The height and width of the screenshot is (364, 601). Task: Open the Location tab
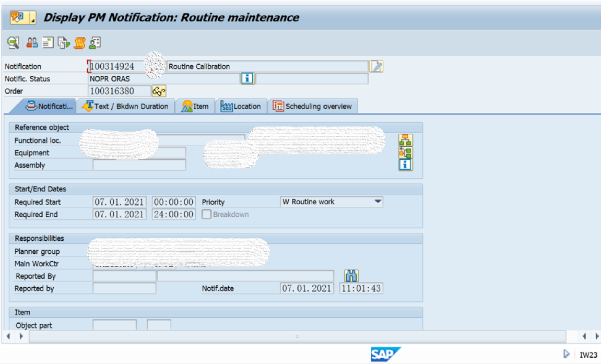point(240,107)
